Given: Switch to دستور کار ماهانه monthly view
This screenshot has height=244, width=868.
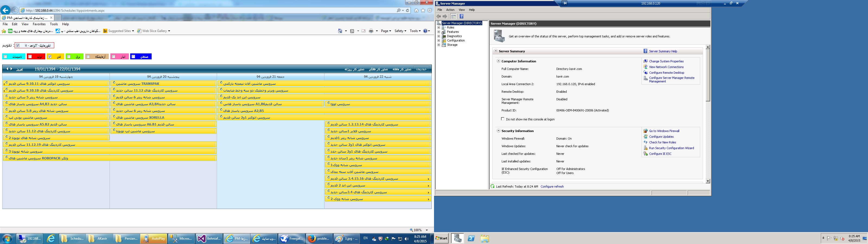Looking at the screenshot, I should 402,69.
